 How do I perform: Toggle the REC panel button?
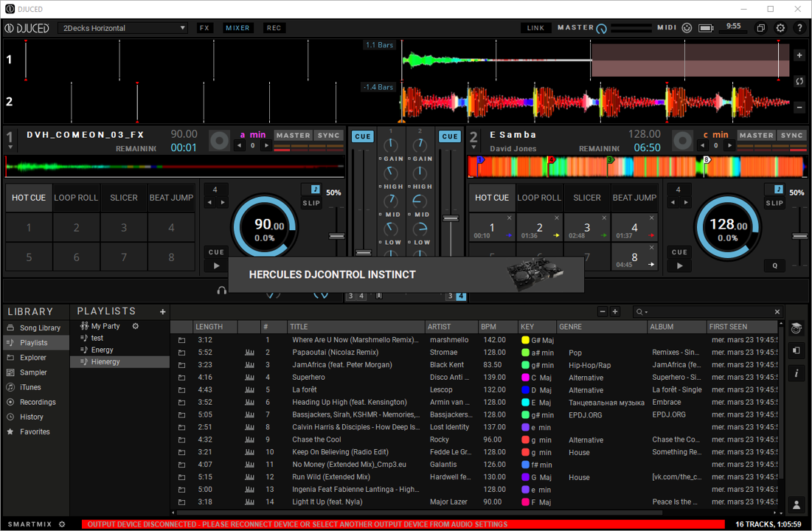274,28
